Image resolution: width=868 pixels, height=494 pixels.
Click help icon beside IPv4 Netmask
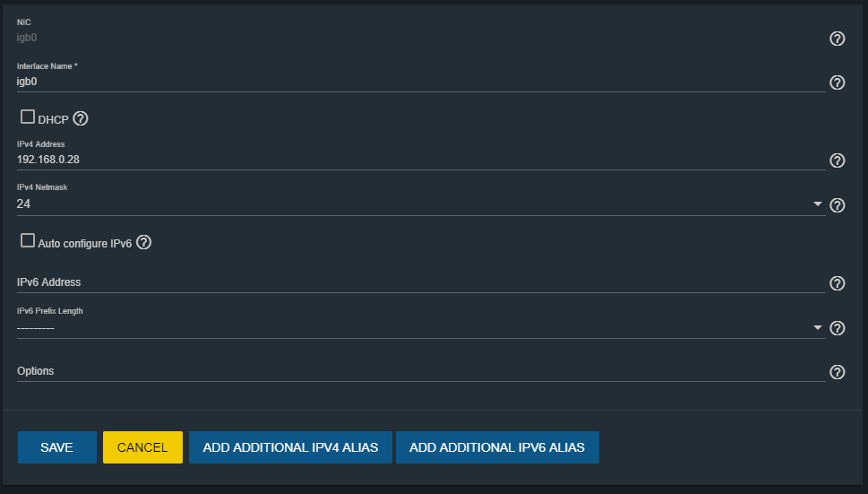click(838, 205)
